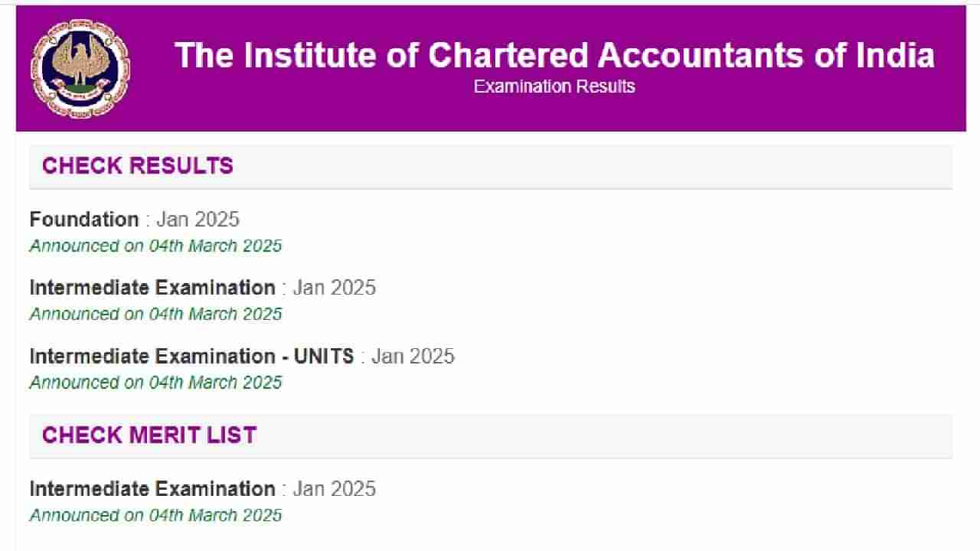Screen dimensions: 980x551
Task: Click the ICAI emblem logo
Action: pos(80,69)
